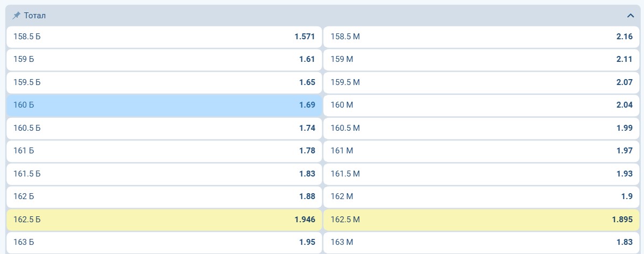Viewport: 644px width, 254px height.
Task: Select 161.5 М at 1.93
Action: (x=482, y=174)
